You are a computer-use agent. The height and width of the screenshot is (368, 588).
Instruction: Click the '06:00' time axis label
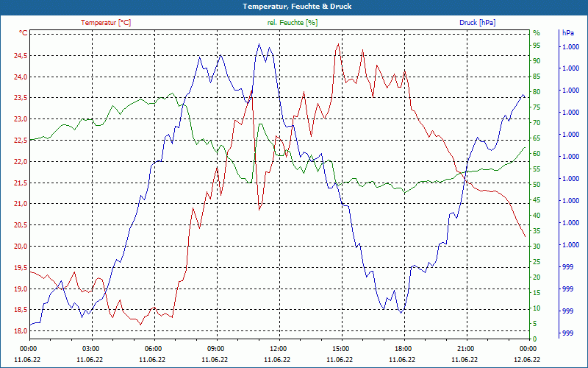[x=152, y=348]
